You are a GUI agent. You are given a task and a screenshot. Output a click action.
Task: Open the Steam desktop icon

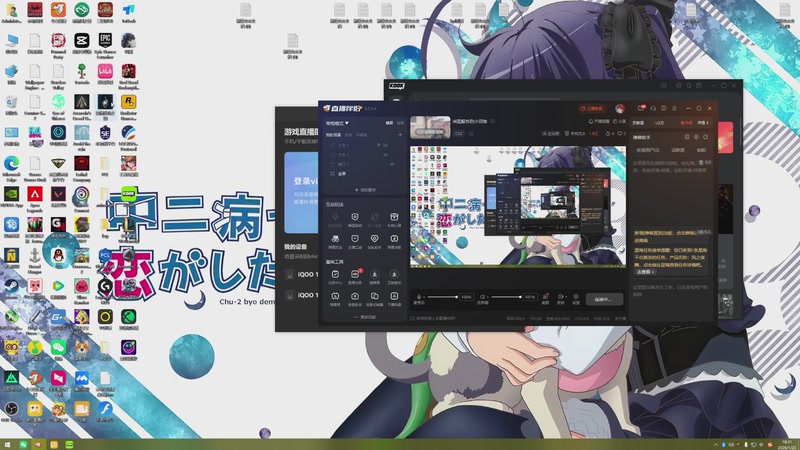11,290
